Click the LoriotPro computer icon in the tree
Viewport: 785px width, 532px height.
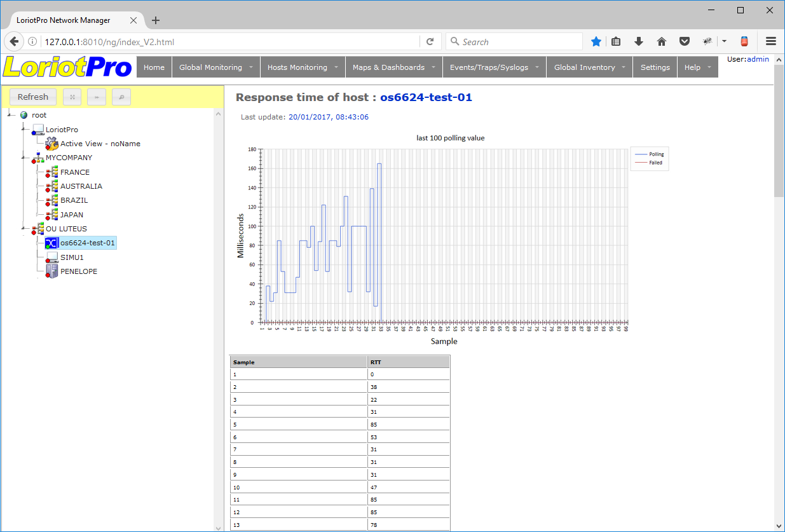(x=38, y=130)
